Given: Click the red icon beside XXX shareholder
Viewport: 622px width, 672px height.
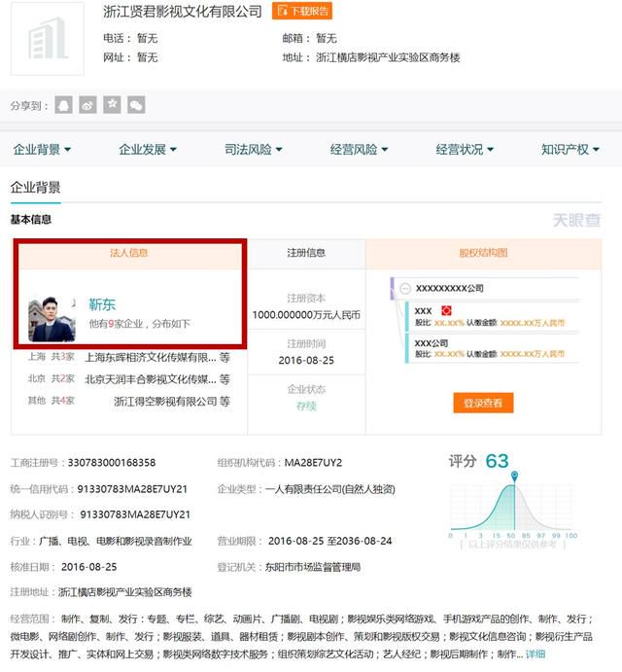Looking at the screenshot, I should point(446,310).
